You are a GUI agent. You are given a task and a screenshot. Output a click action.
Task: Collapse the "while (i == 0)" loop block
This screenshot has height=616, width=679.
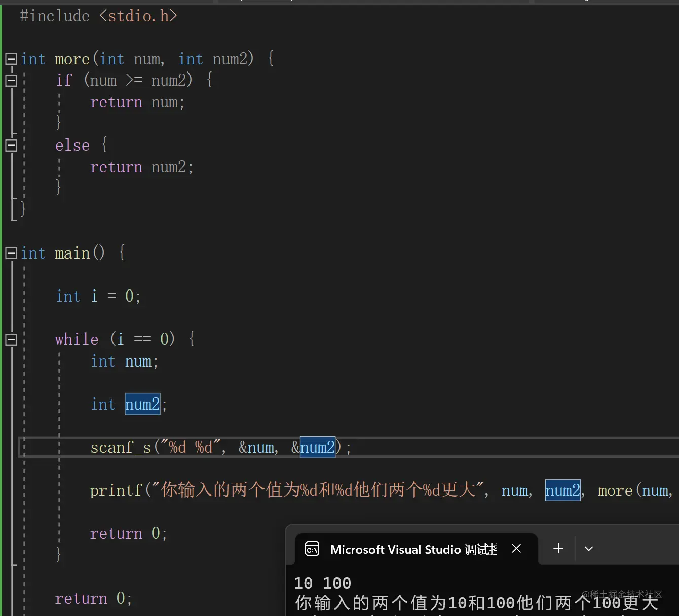click(x=11, y=339)
